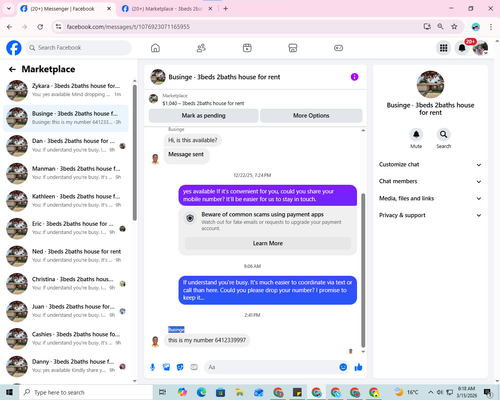Open Eric conversation in list
Screen dimensions: 500x400
pyautogui.click(x=67, y=229)
